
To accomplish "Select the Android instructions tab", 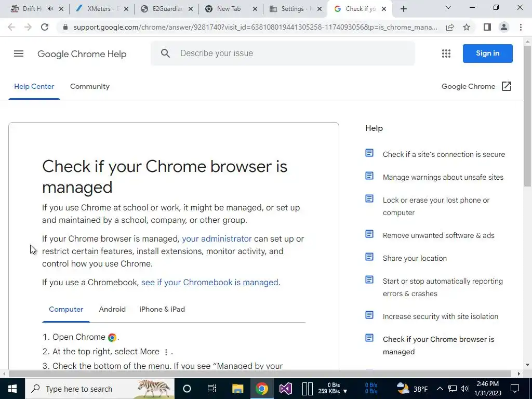I will [x=112, y=310].
